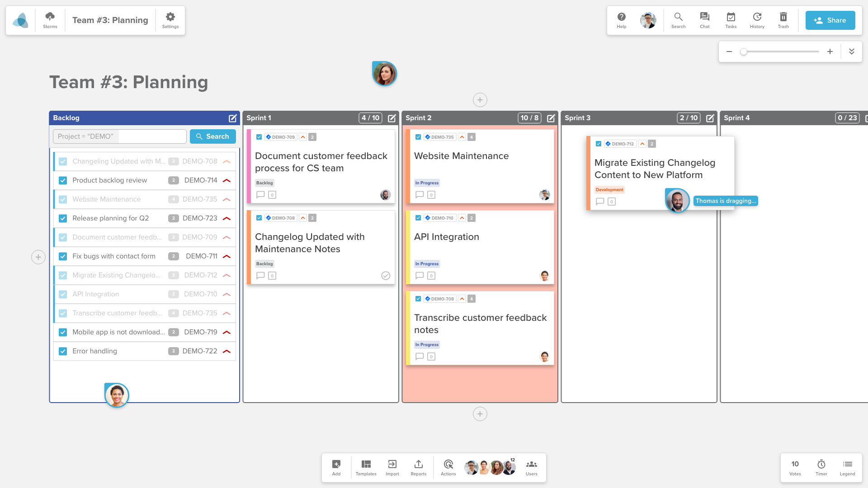Toggle the checkbox next to Error handling

(x=63, y=351)
